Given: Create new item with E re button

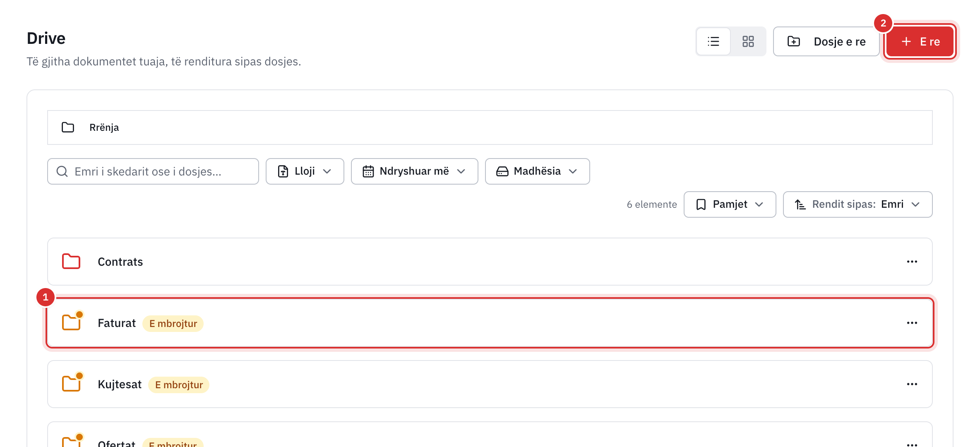Looking at the screenshot, I should click(x=920, y=41).
